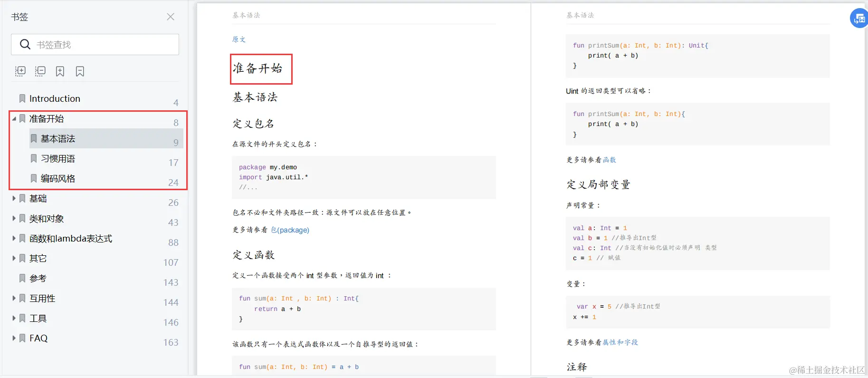Expand the 其它 bookmark group
868x378 pixels.
click(14, 258)
